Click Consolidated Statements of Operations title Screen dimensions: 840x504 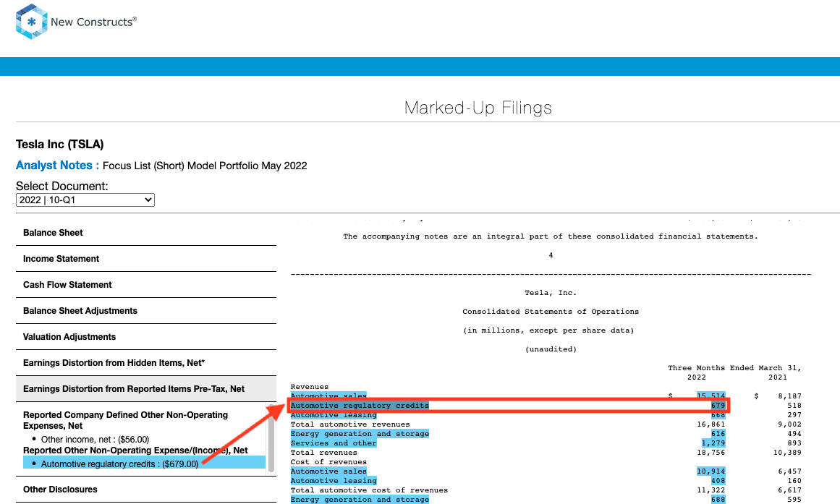point(551,311)
